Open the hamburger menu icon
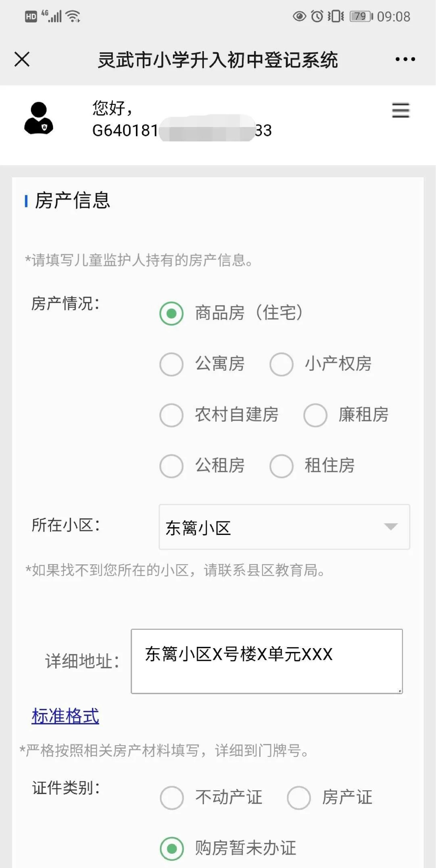 pos(401,110)
